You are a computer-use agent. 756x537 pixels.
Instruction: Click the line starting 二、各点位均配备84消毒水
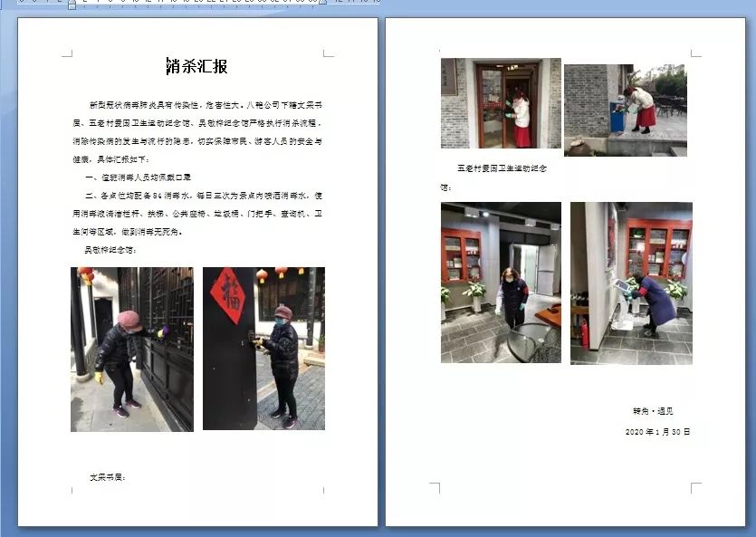pyautogui.click(x=204, y=196)
